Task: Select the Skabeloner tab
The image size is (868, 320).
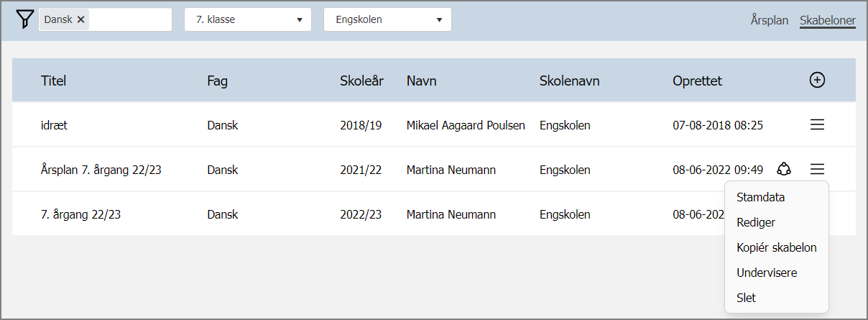Action: (827, 20)
